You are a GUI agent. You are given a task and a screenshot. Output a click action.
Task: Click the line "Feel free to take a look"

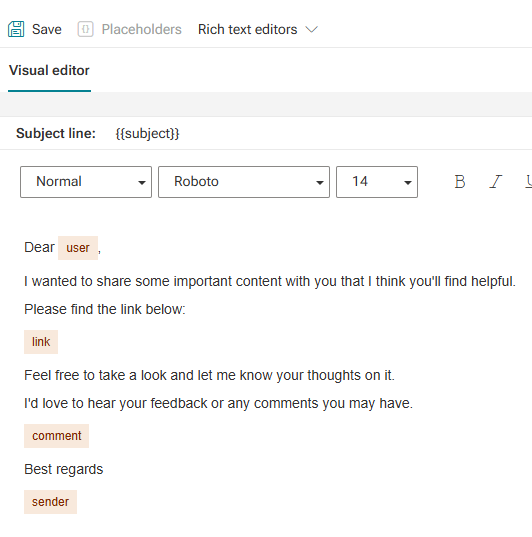209,375
